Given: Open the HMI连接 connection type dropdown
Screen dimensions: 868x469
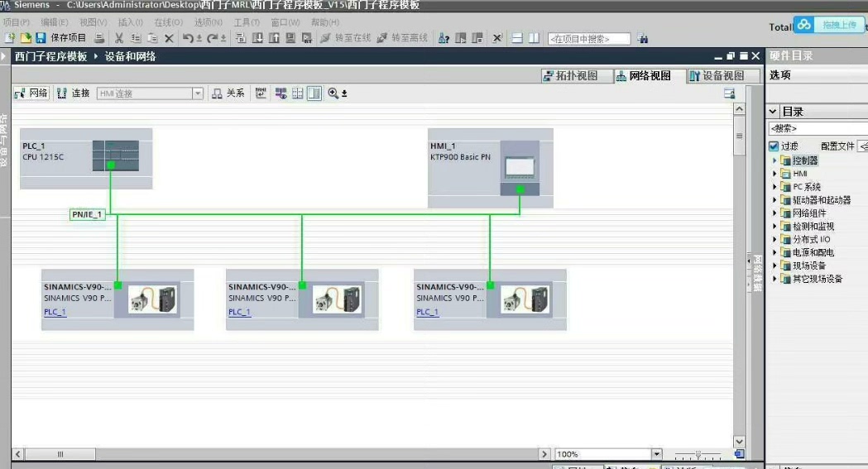Looking at the screenshot, I should pyautogui.click(x=198, y=93).
